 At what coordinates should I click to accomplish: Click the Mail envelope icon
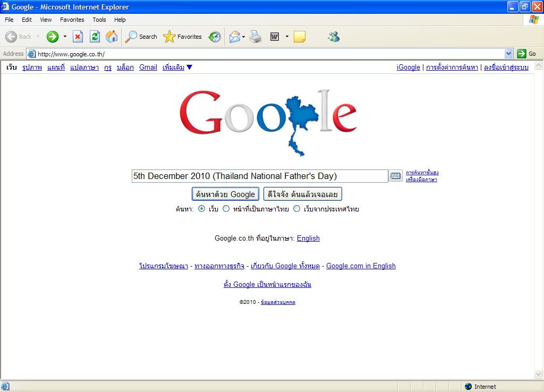[235, 37]
